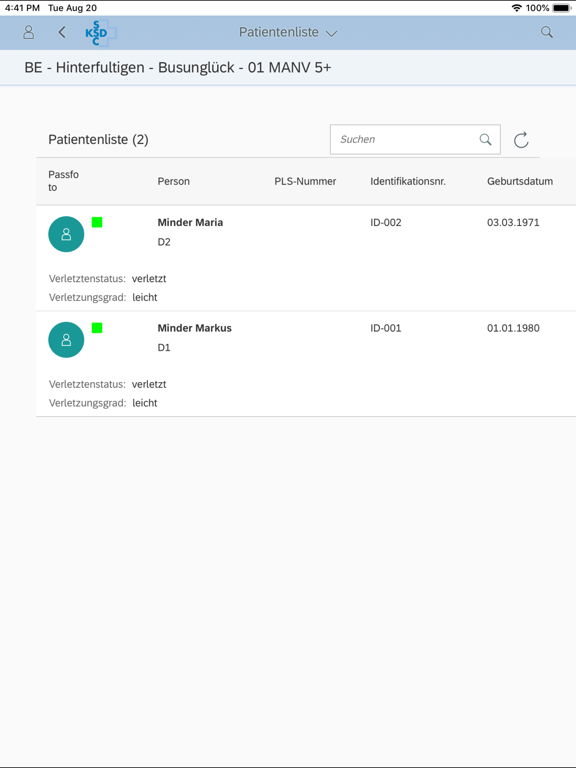Viewport: 576px width, 768px height.
Task: Focus the Suchen search input field
Action: [x=415, y=140]
